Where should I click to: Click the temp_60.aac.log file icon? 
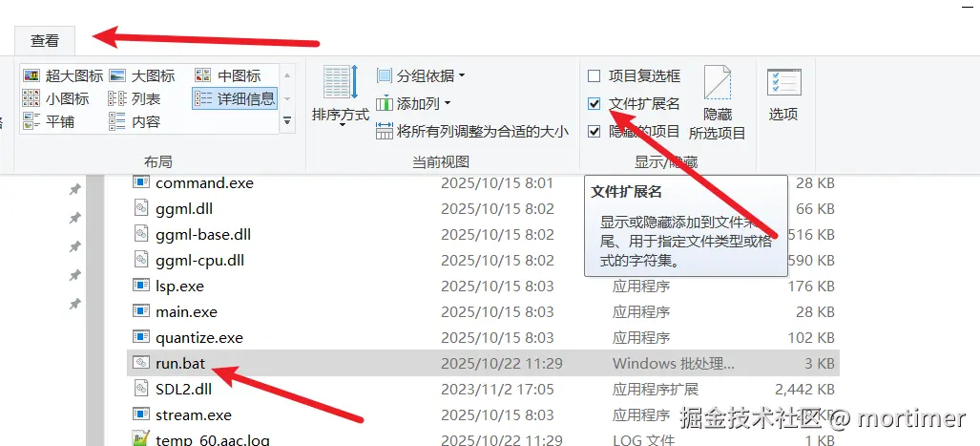click(141, 438)
